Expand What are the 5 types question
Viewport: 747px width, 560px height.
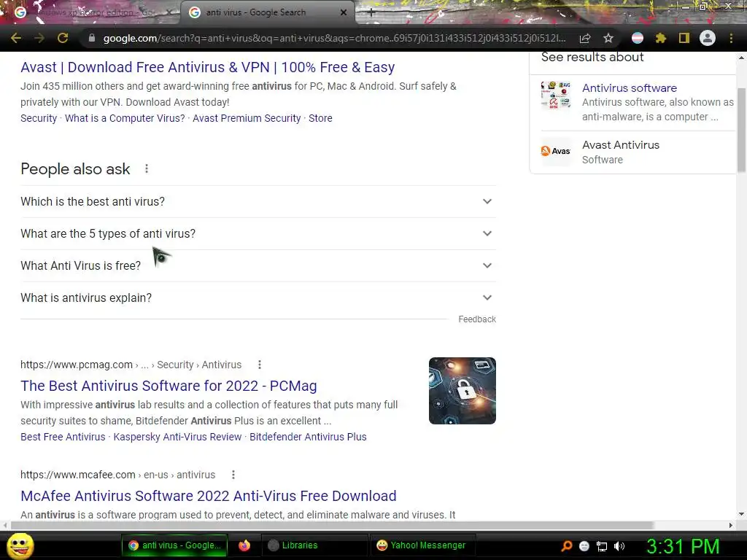click(x=258, y=233)
